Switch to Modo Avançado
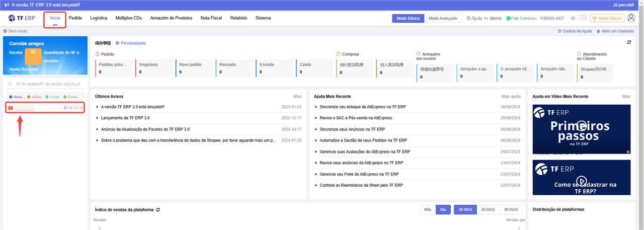 tap(443, 18)
